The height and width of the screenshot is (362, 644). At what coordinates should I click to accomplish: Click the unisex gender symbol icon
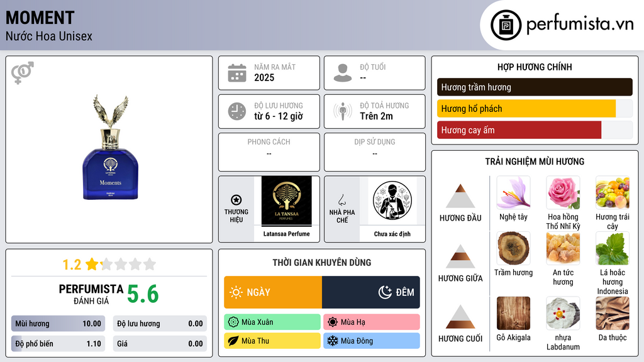pyautogui.click(x=23, y=73)
